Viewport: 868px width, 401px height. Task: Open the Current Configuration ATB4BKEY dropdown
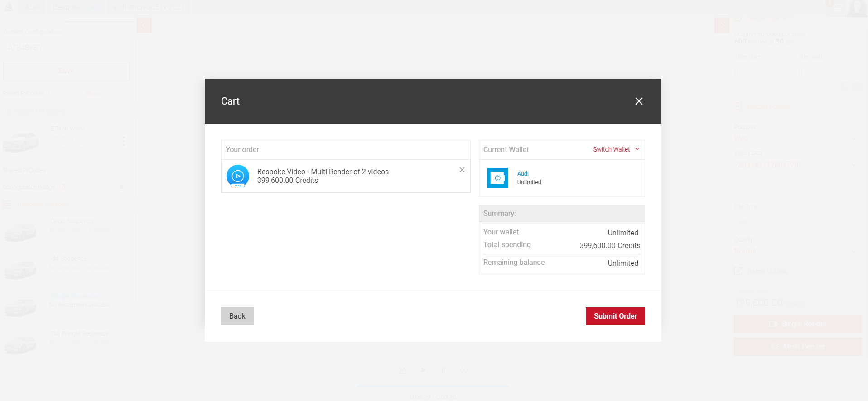66,48
